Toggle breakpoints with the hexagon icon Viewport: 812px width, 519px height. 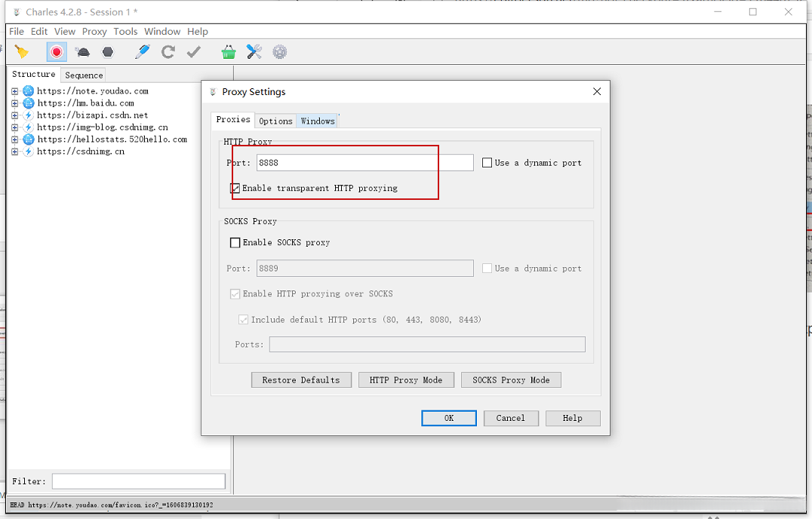[x=108, y=52]
